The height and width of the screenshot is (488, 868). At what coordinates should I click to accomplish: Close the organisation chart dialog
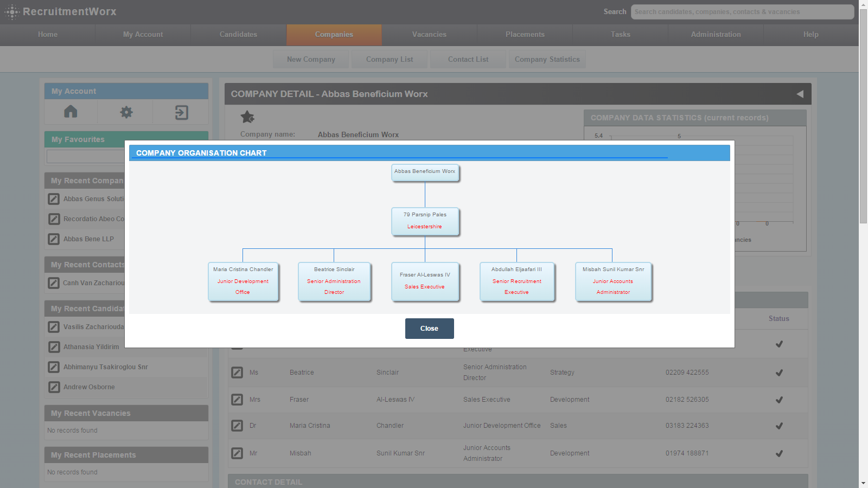pos(429,329)
